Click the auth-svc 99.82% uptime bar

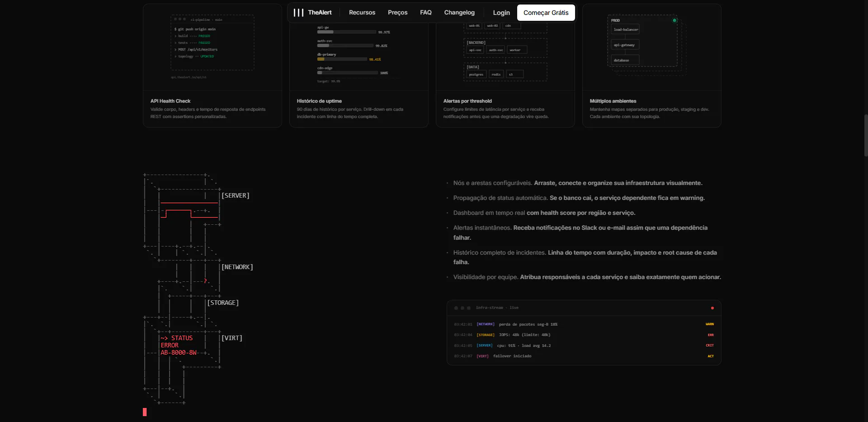pos(345,46)
